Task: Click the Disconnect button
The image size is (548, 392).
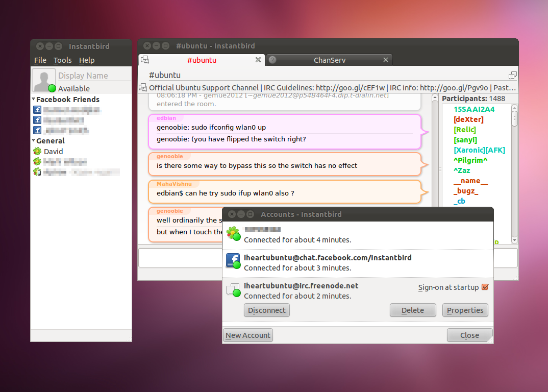Action: (x=267, y=310)
